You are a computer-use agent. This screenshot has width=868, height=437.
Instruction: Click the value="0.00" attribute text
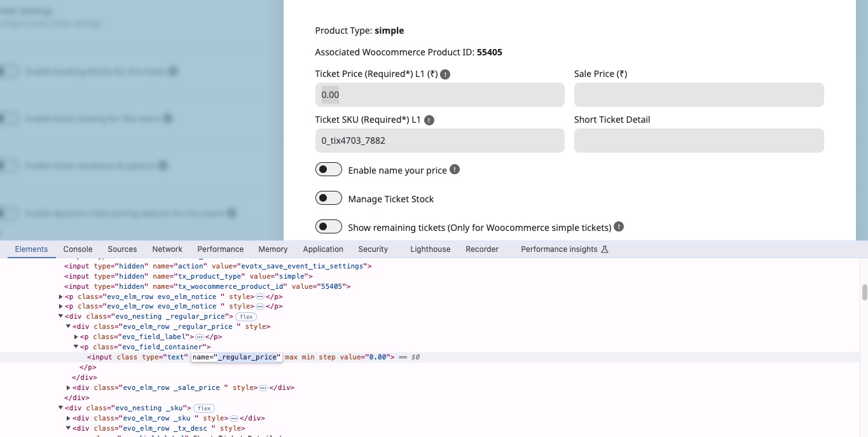point(365,357)
